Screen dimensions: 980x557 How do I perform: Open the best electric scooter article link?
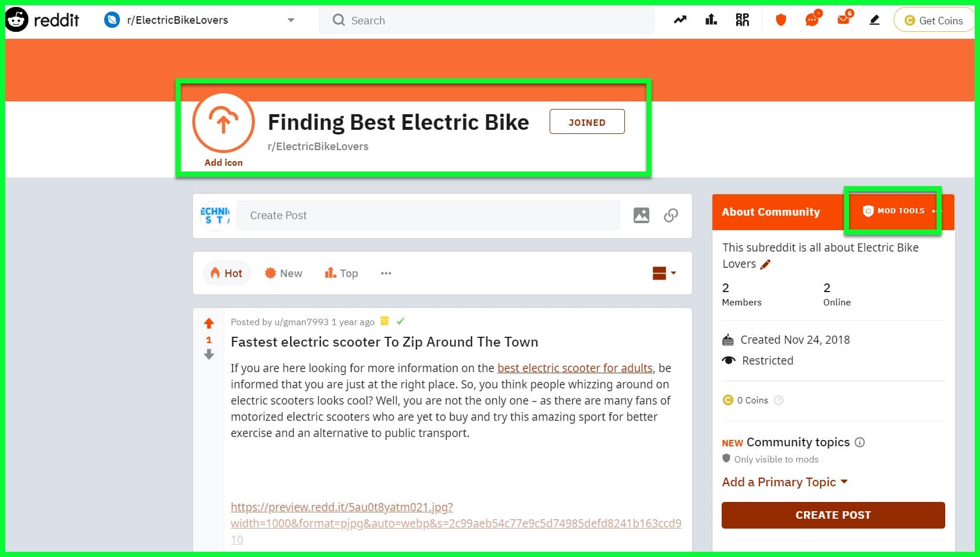[x=575, y=368]
